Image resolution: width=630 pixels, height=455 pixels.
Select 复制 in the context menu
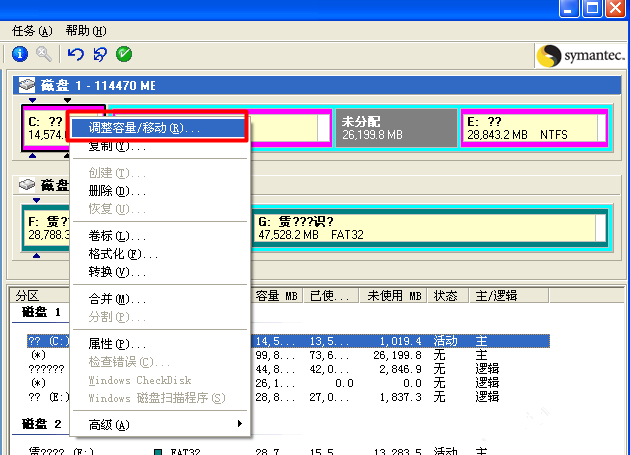point(117,146)
